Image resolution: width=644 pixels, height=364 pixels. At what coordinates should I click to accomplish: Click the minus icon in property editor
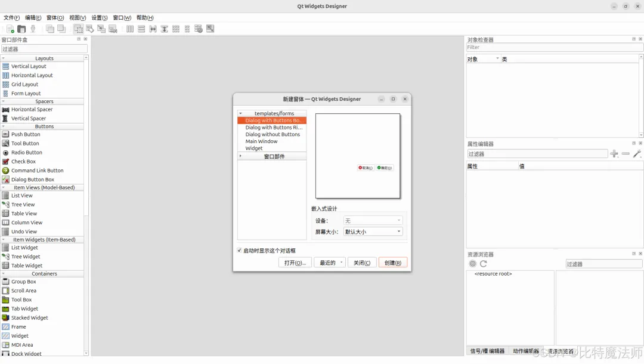(x=626, y=153)
